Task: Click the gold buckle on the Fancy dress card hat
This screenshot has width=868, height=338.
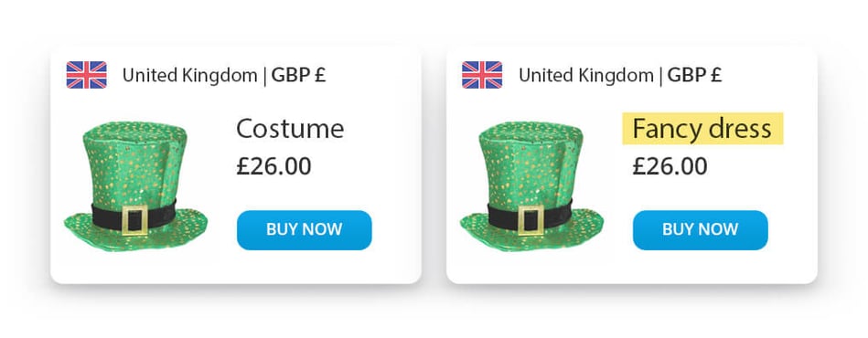Action: coord(531,220)
